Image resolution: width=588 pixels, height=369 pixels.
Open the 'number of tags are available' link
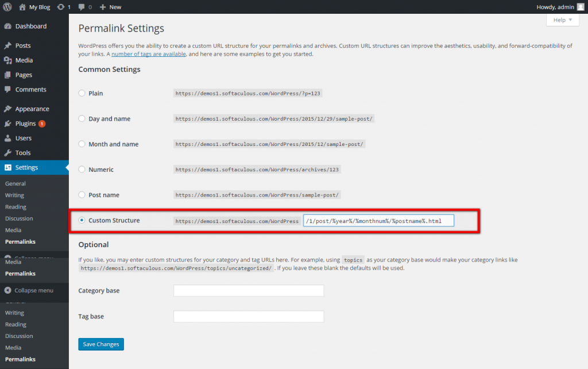149,54
